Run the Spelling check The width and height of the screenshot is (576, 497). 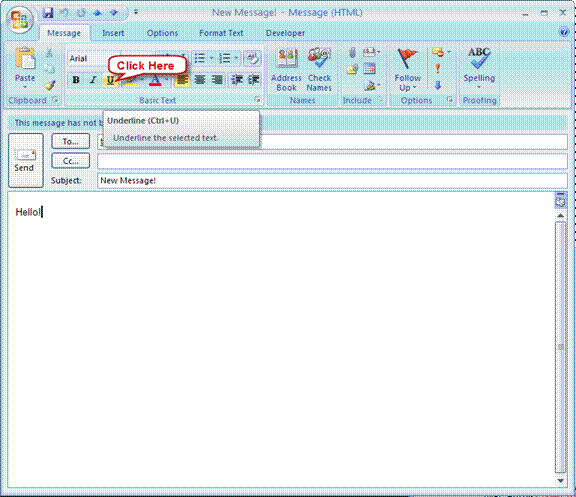tap(479, 68)
